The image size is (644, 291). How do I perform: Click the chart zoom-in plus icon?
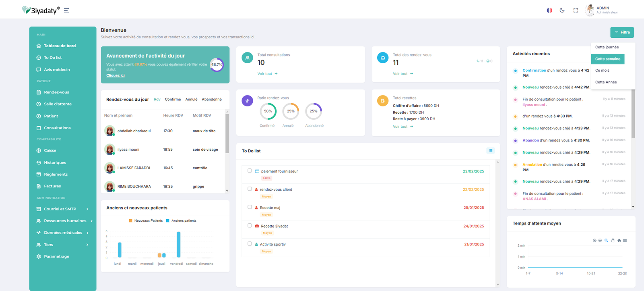click(x=594, y=241)
